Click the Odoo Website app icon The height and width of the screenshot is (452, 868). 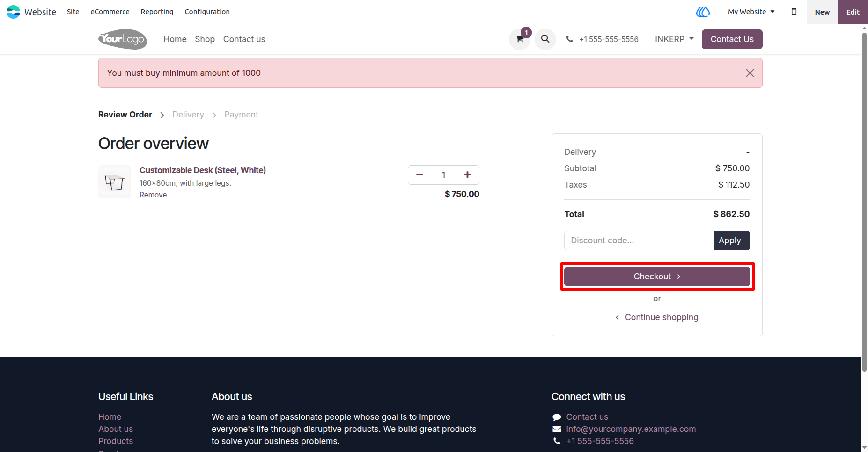coord(14,12)
